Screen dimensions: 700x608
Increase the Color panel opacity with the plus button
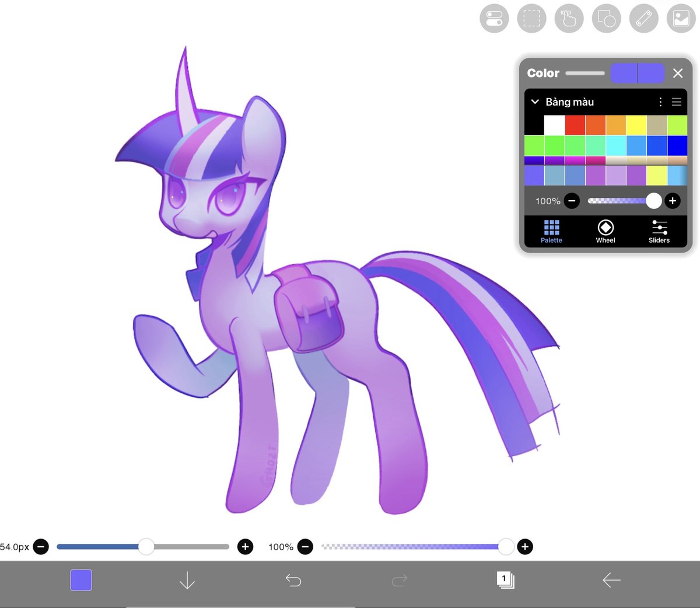(x=673, y=201)
